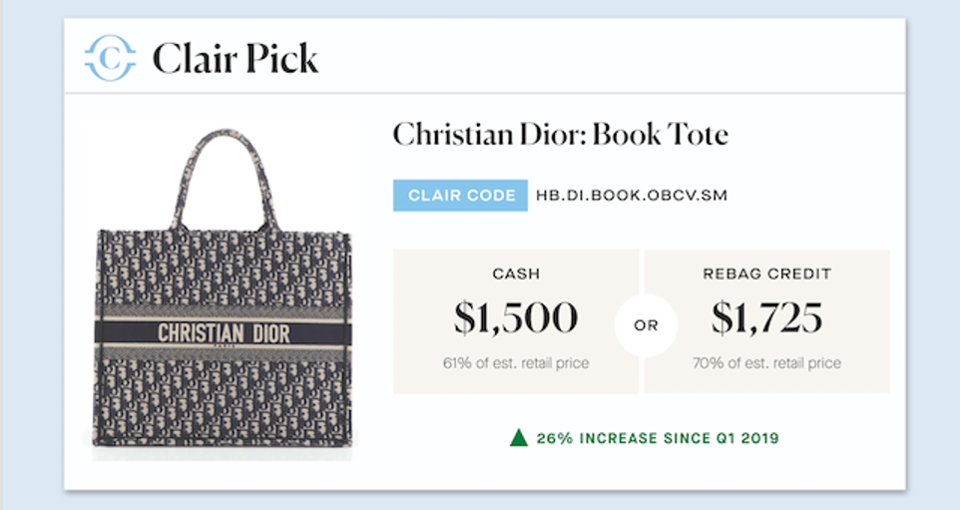This screenshot has width=960, height=510.
Task: Select the HB.DI.BOOK.OBCV.SM code text
Action: pyautogui.click(x=631, y=195)
